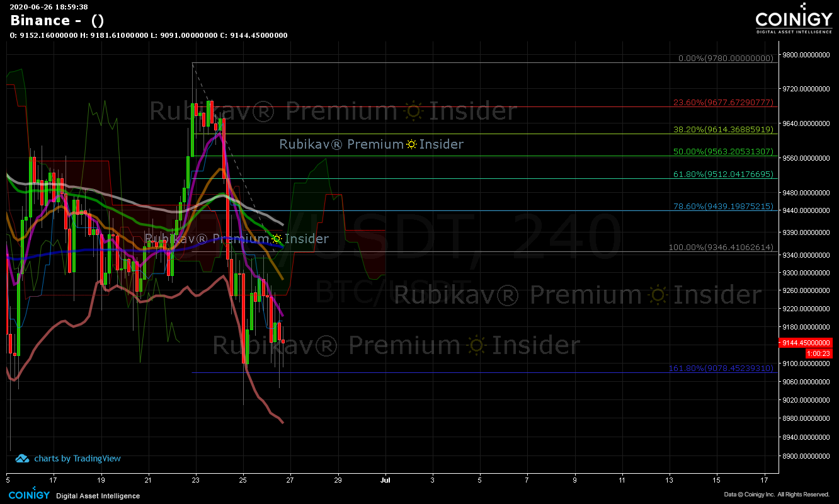This screenshot has width=839, height=504.
Task: Click the 9480.00000000 price axis label
Action: click(807, 193)
